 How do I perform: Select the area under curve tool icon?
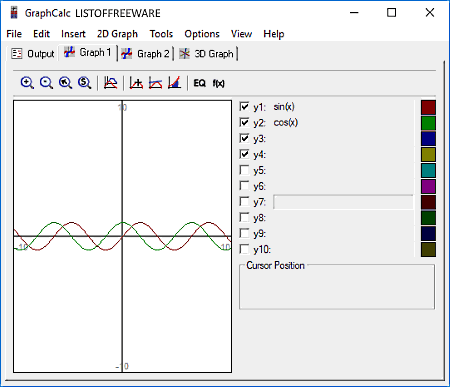coord(174,83)
